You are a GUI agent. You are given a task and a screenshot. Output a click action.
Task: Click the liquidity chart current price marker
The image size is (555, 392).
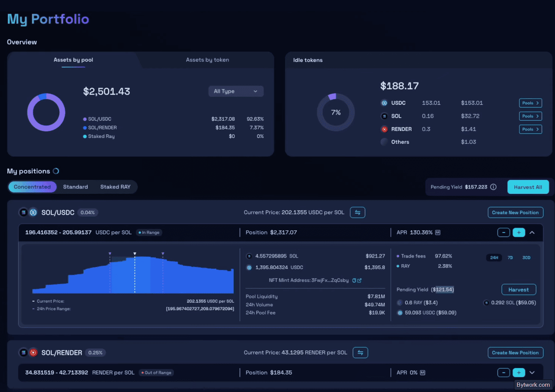[x=135, y=253]
